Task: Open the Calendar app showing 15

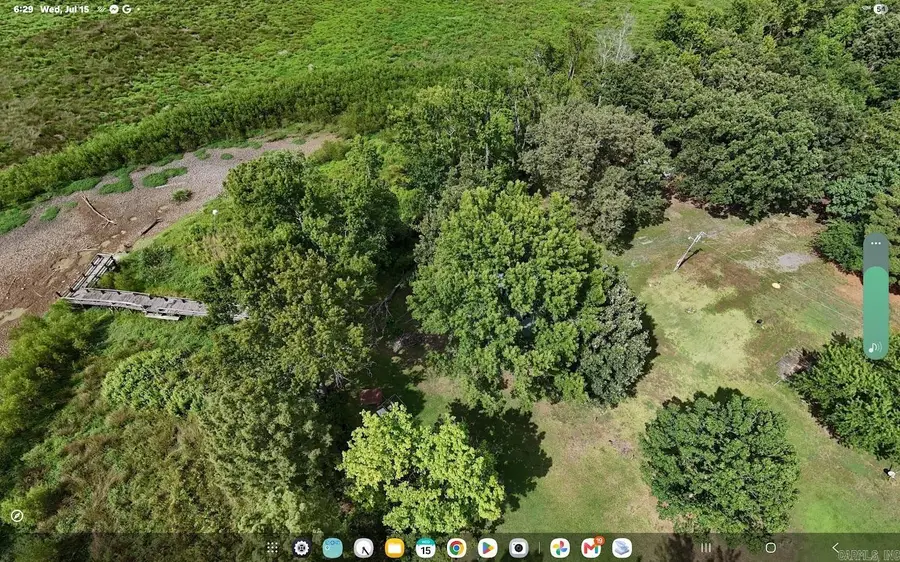Action: click(425, 548)
